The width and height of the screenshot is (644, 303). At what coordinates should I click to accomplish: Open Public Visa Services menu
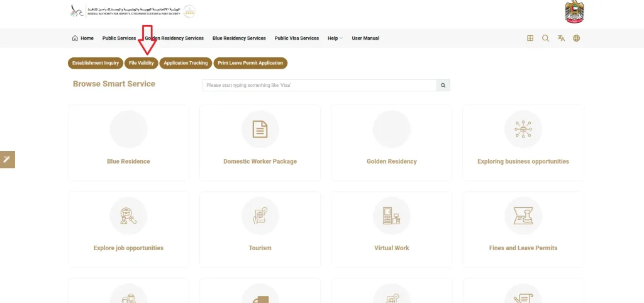click(297, 38)
